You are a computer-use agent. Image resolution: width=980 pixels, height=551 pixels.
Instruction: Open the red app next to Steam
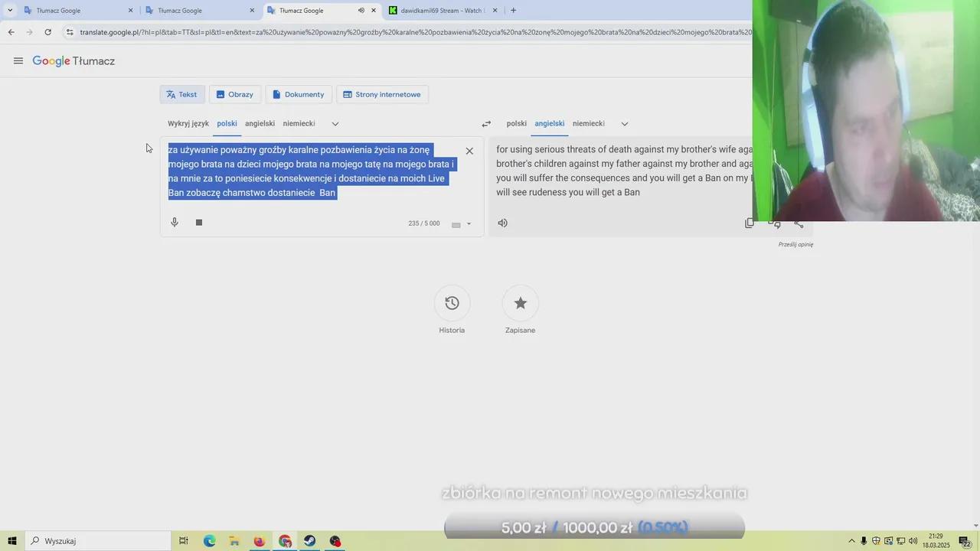pyautogui.click(x=335, y=541)
